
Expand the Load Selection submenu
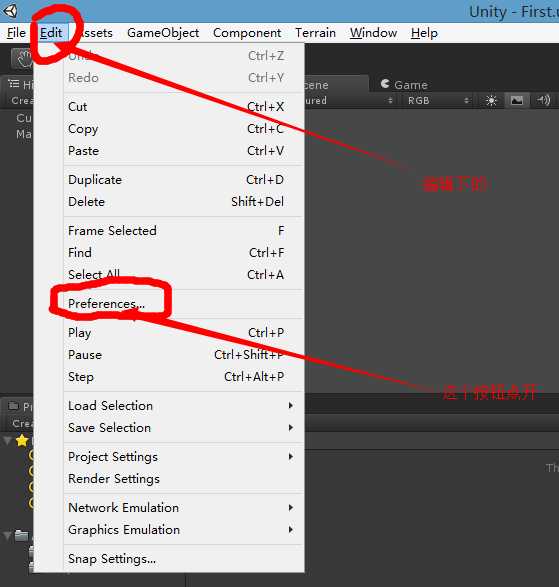183,406
